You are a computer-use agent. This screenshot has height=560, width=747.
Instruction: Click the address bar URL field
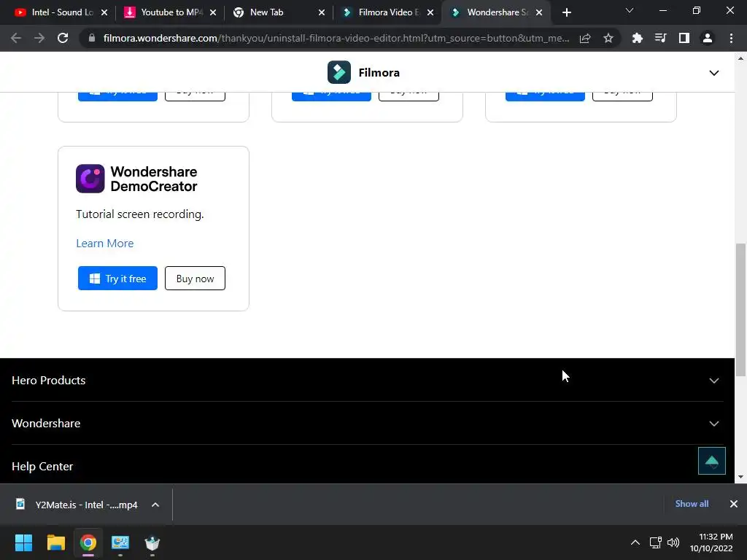(x=336, y=38)
